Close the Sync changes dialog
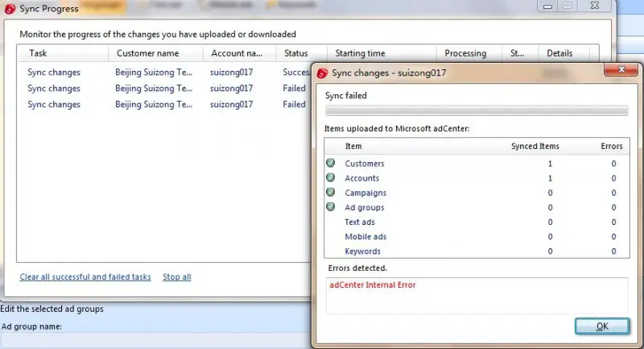Image resolution: width=644 pixels, height=349 pixels. click(x=621, y=69)
